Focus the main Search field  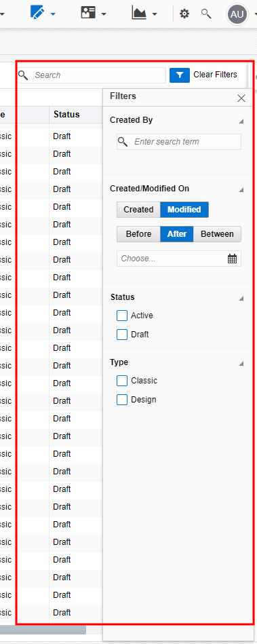point(92,75)
